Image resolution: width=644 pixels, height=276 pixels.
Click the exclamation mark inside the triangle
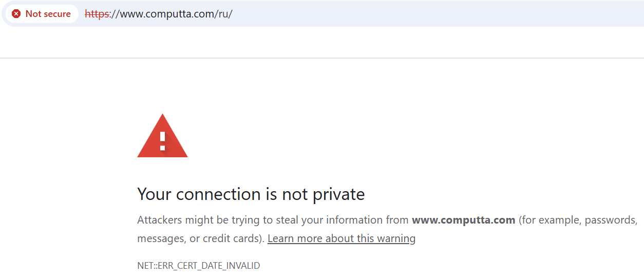coord(162,140)
